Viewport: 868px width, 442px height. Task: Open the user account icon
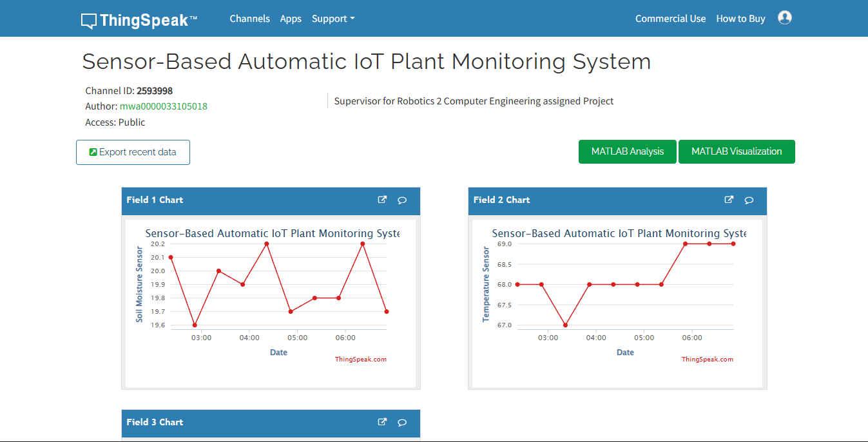click(784, 17)
